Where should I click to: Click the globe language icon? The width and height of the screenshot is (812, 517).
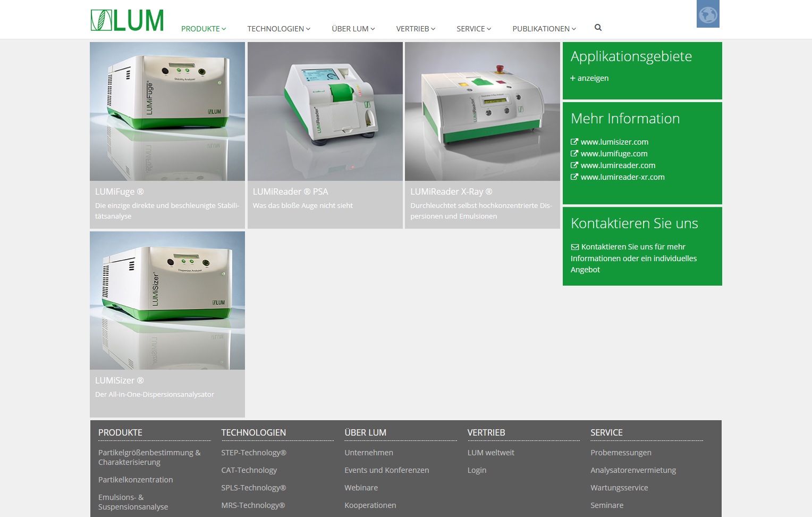pos(707,14)
